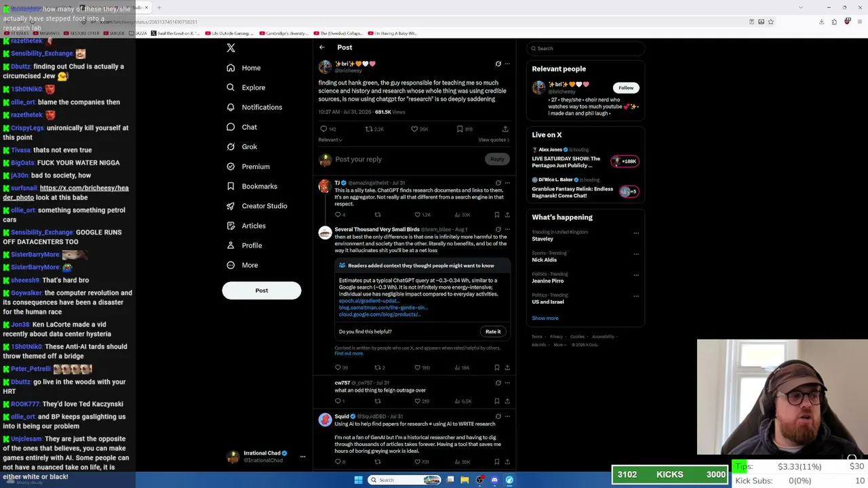Click the Find out more link
Image resolution: width=868 pixels, height=488 pixels.
click(349, 354)
